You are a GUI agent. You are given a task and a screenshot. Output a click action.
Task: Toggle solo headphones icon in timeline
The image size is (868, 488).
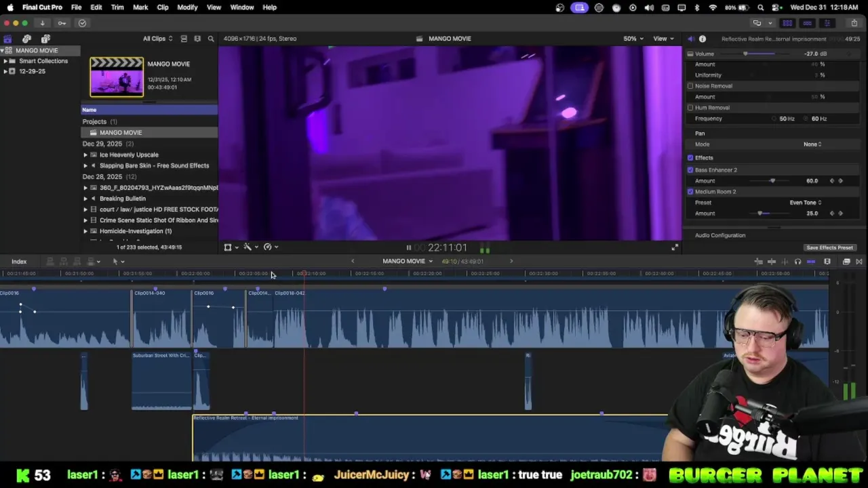pyautogui.click(x=797, y=262)
